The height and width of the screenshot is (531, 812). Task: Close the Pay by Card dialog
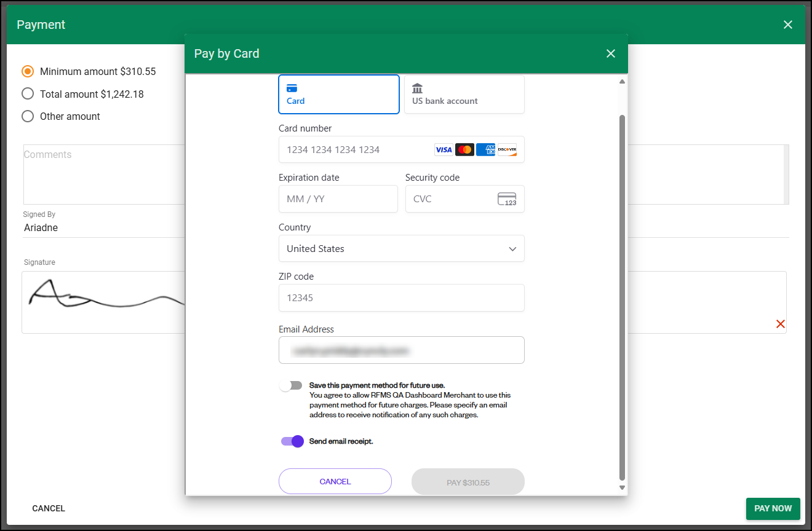(x=610, y=54)
